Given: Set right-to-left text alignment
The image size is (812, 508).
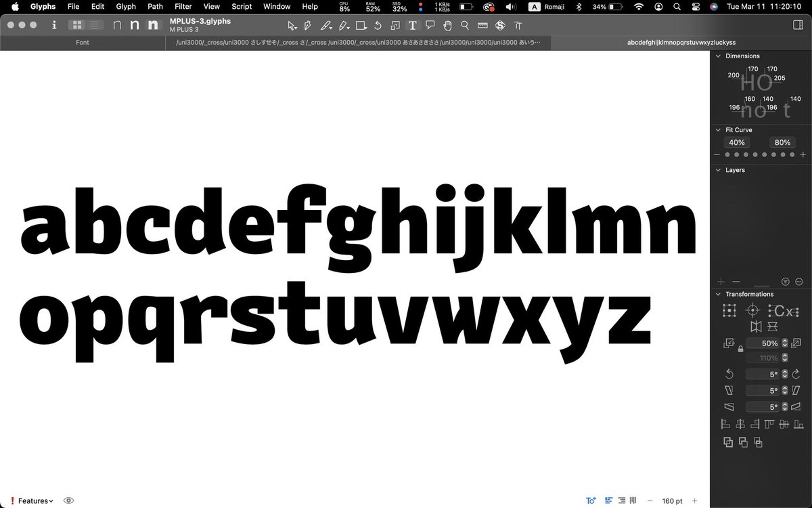Looking at the screenshot, I should [x=622, y=501].
